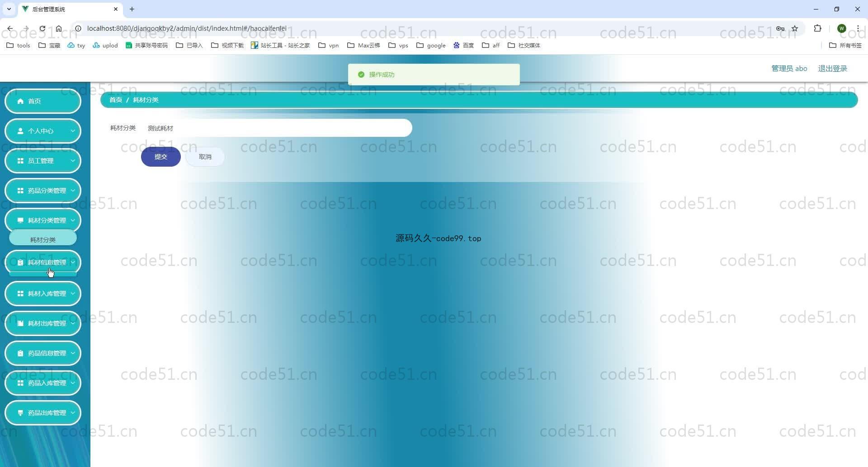Open the uplod bookmark
This screenshot has height=467, width=868.
tap(105, 45)
